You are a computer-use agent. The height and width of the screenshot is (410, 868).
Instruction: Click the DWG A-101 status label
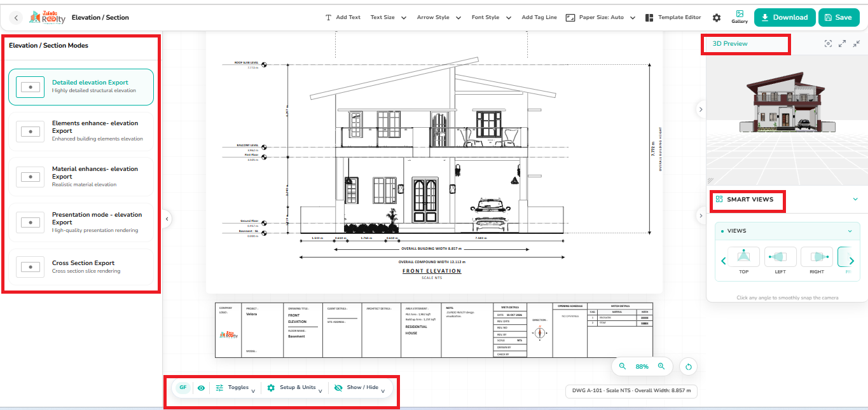[x=631, y=390]
